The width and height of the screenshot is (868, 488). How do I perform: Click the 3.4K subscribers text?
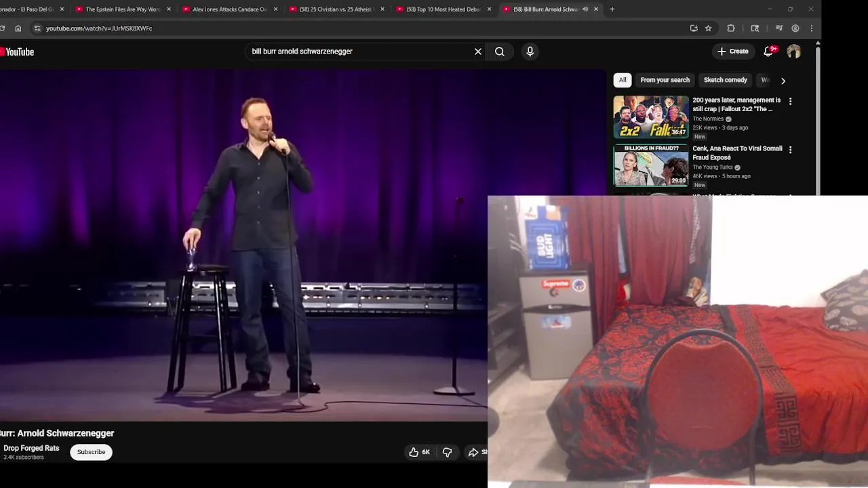click(x=24, y=457)
